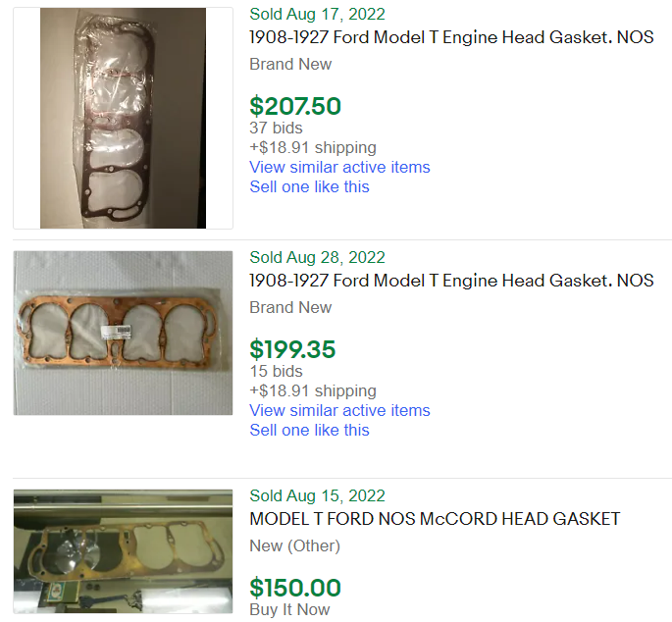Click the Sold Aug 15, 2022 date
672x622 pixels.
pos(317,495)
